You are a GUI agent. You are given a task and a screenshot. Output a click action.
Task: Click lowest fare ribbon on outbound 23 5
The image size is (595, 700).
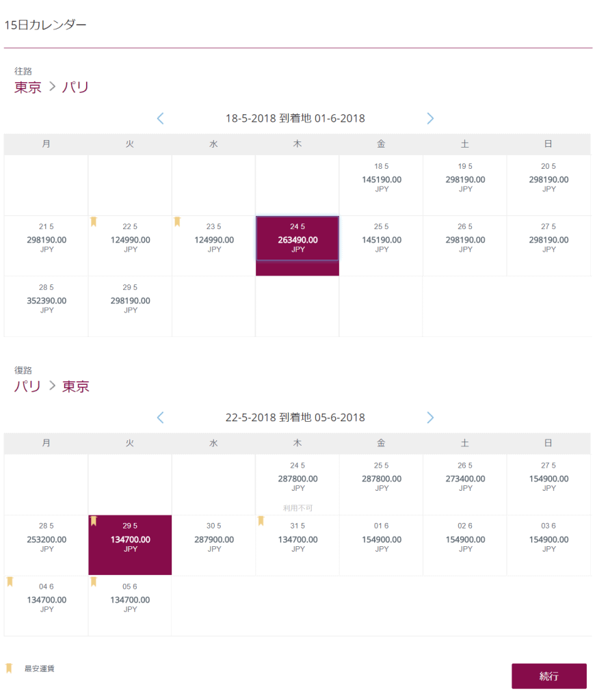point(177,221)
